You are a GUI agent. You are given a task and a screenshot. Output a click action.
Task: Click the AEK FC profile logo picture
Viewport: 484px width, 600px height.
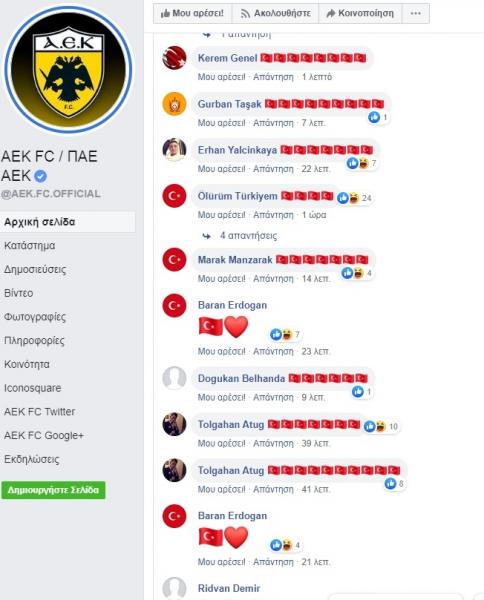pyautogui.click(x=68, y=70)
